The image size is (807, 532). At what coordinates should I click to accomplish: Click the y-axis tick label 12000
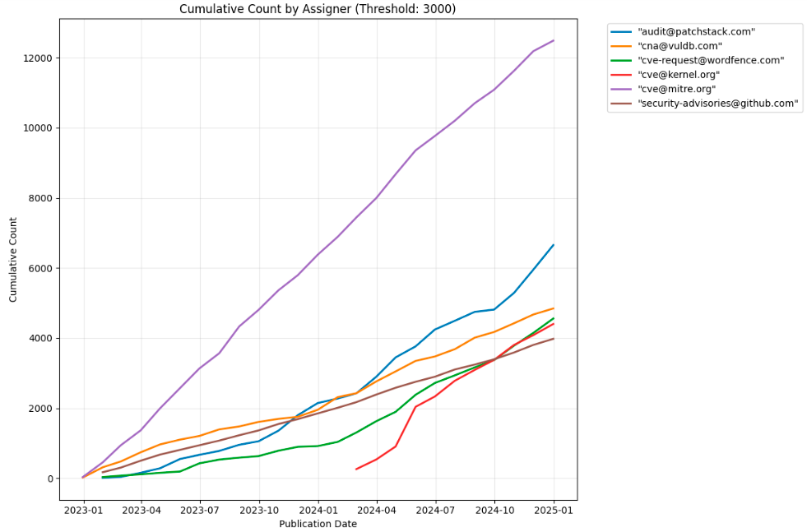click(x=38, y=58)
